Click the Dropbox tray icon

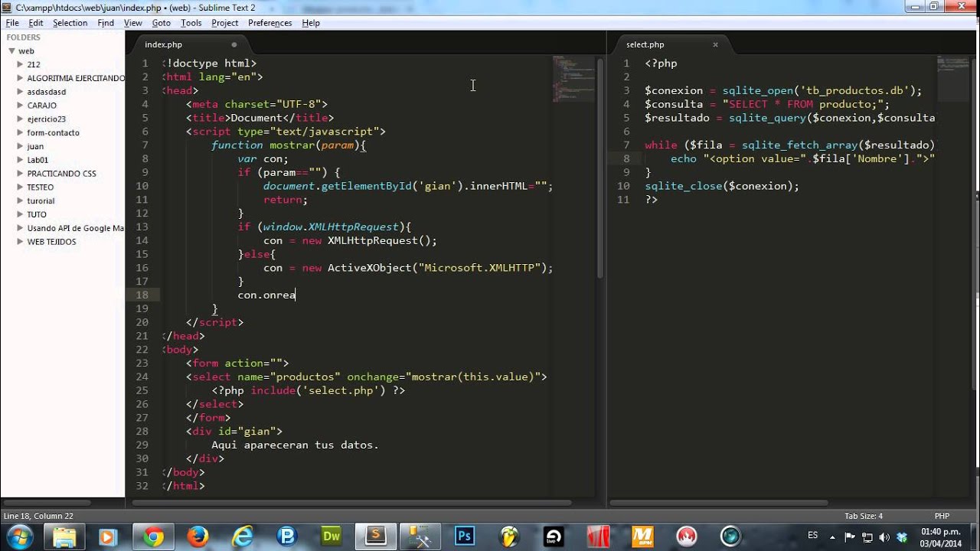click(x=901, y=536)
